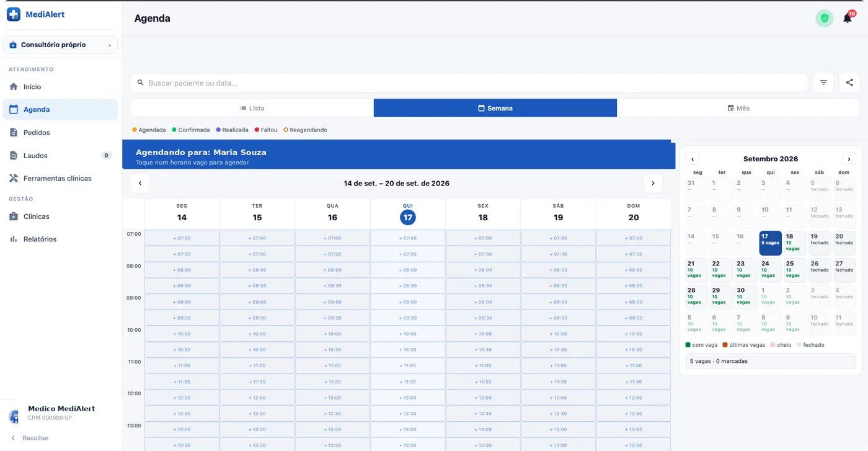
Task: Click the search magnifier icon
Action: 141,83
